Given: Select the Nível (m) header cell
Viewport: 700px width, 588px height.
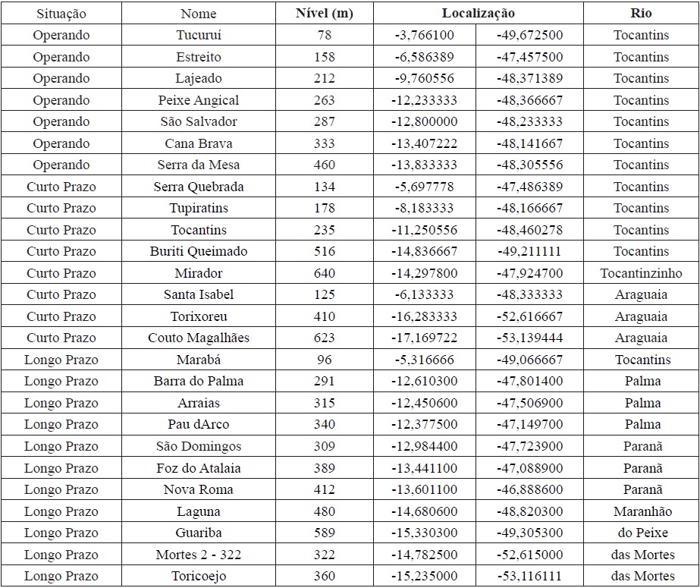Looking at the screenshot, I should pyautogui.click(x=324, y=14).
